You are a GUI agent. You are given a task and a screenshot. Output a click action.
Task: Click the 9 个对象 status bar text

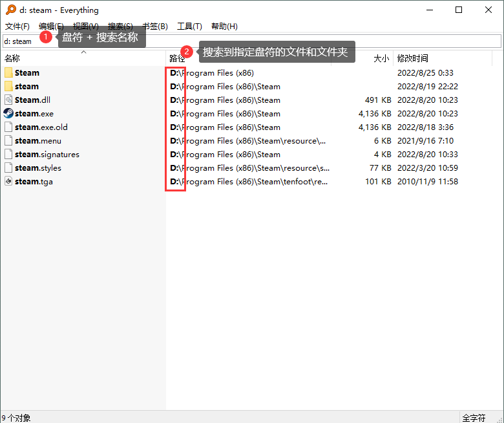pos(16,418)
